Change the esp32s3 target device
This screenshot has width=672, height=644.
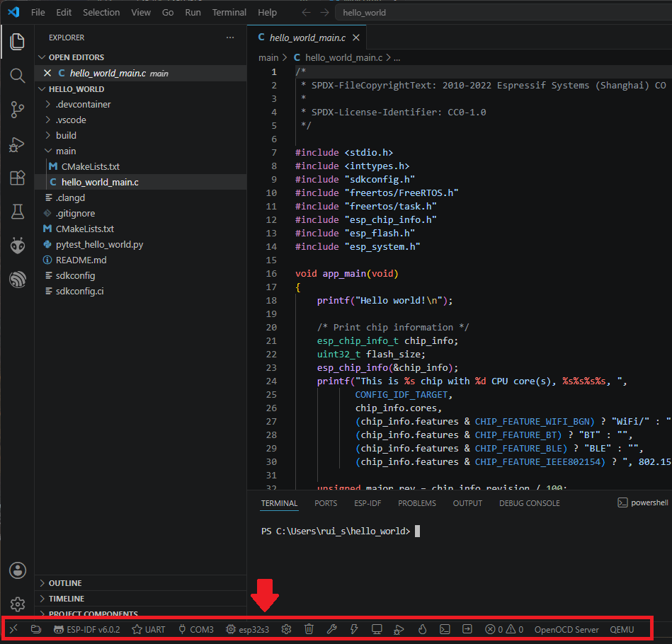click(x=248, y=629)
